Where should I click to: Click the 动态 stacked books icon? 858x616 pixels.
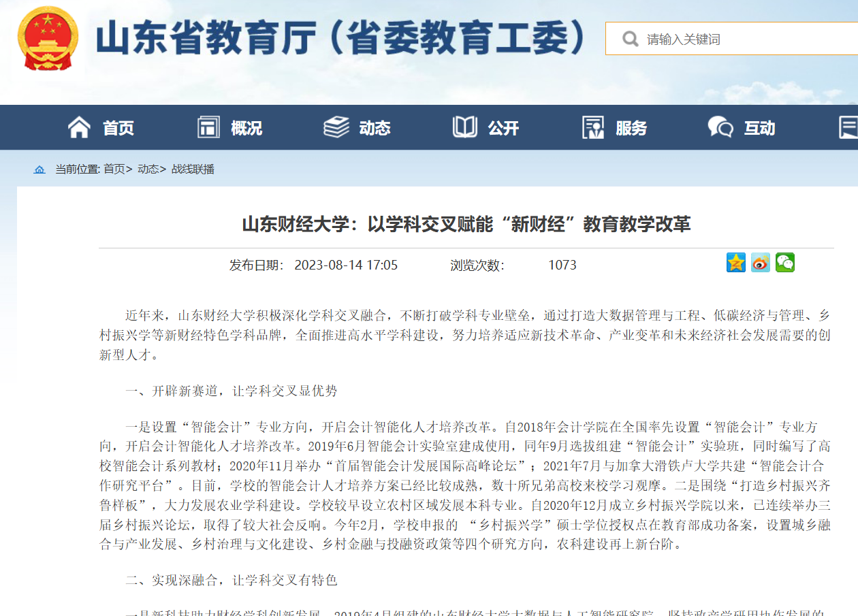coord(336,127)
